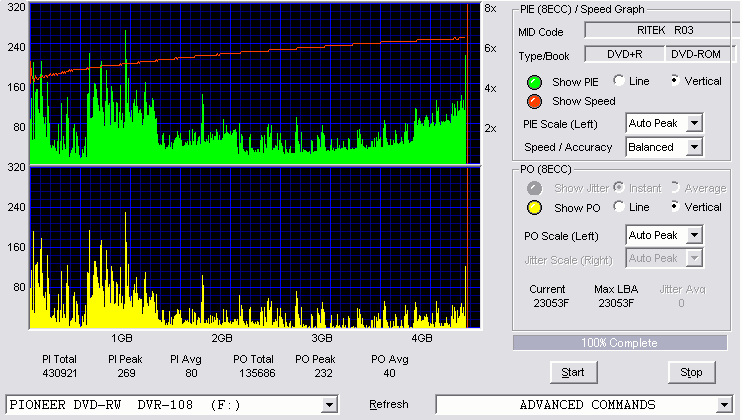Image resolution: width=742 pixels, height=420 pixels.
Task: Click the Start button
Action: coord(574,373)
